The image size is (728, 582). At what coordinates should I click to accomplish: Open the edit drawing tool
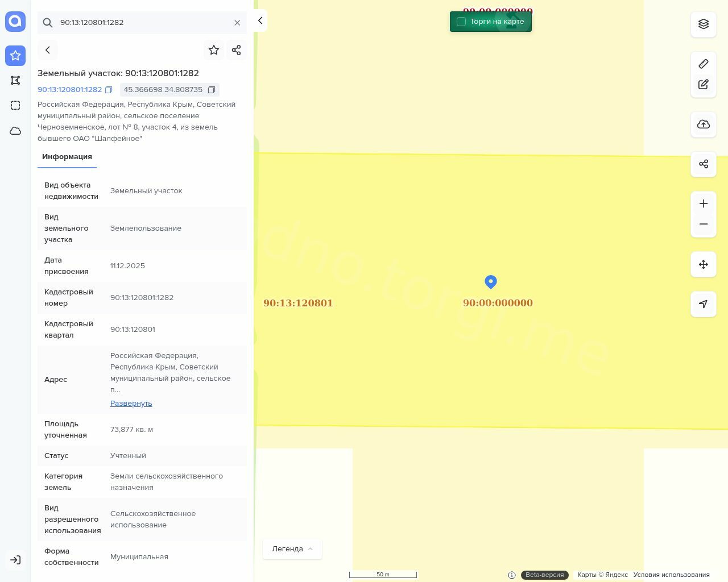704,85
